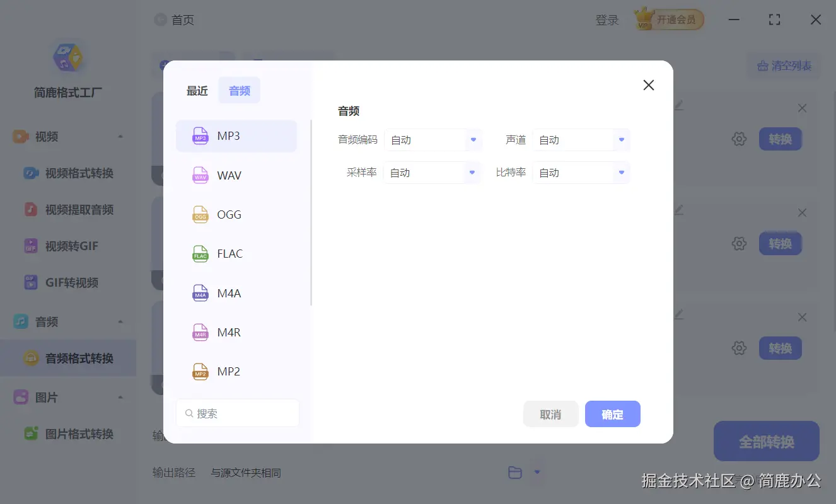This screenshot has width=836, height=504.
Task: Select the MP2 audio format
Action: tap(236, 371)
